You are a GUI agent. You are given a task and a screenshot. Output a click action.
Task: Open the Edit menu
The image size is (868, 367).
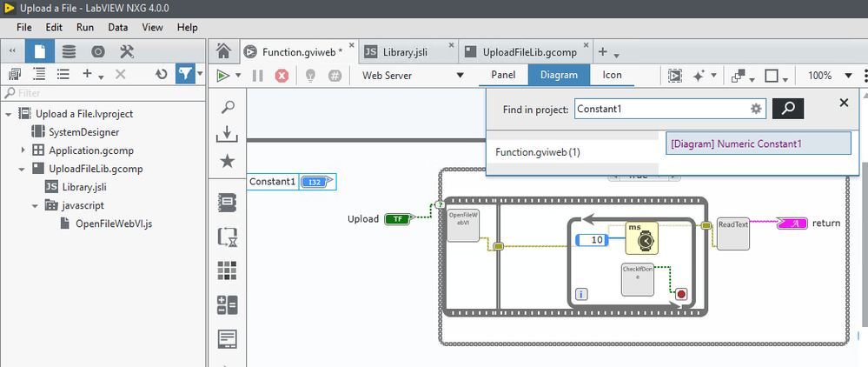(x=54, y=27)
